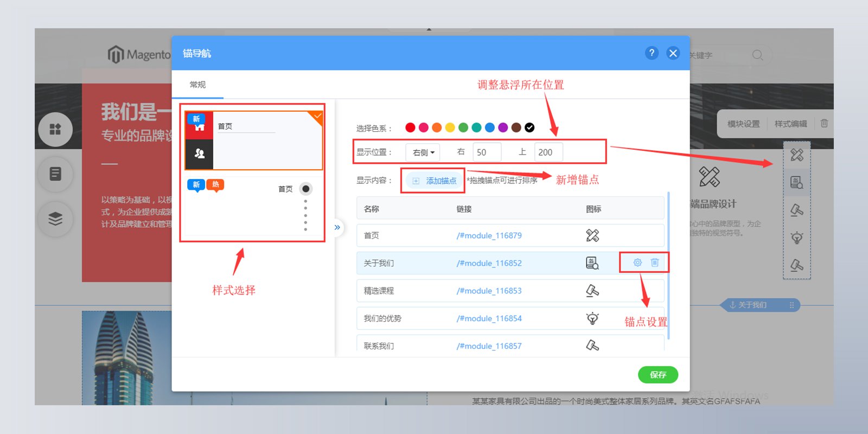868x434 pixels.
Task: Select the second dotted anchor style
Action: tap(253, 206)
